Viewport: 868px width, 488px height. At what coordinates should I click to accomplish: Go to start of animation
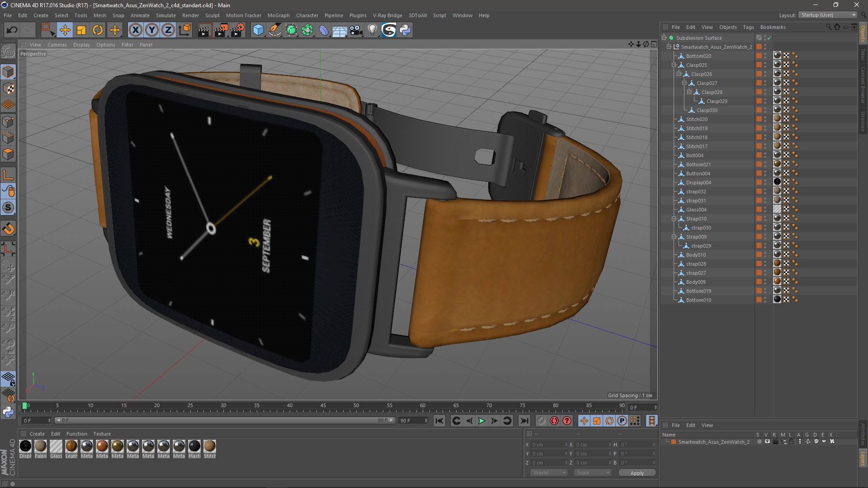click(439, 421)
